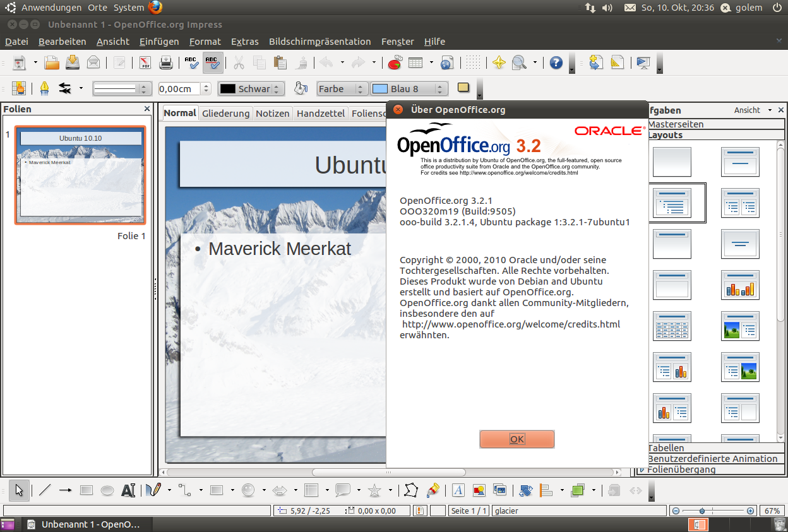The height and width of the screenshot is (532, 788).
Task: Expand the Masterseiten section
Action: click(717, 124)
